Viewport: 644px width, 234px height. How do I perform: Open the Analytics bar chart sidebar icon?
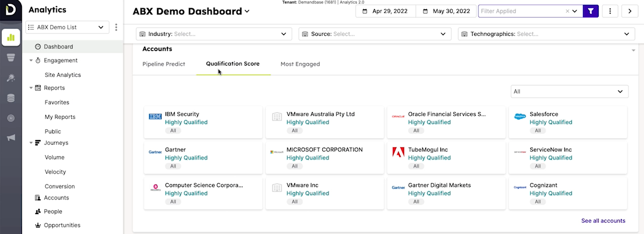[11, 37]
